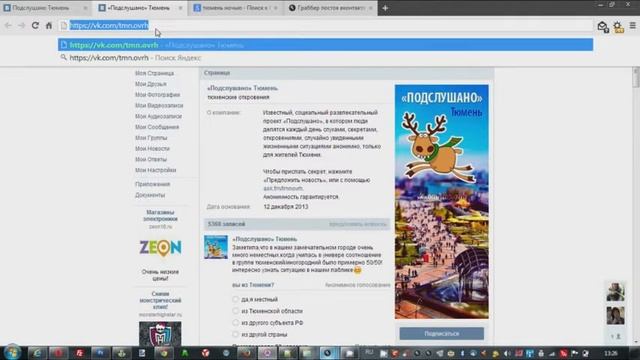Screen dimensions: 640x360
Task: Open the browser home page icon
Action: click(x=49, y=25)
